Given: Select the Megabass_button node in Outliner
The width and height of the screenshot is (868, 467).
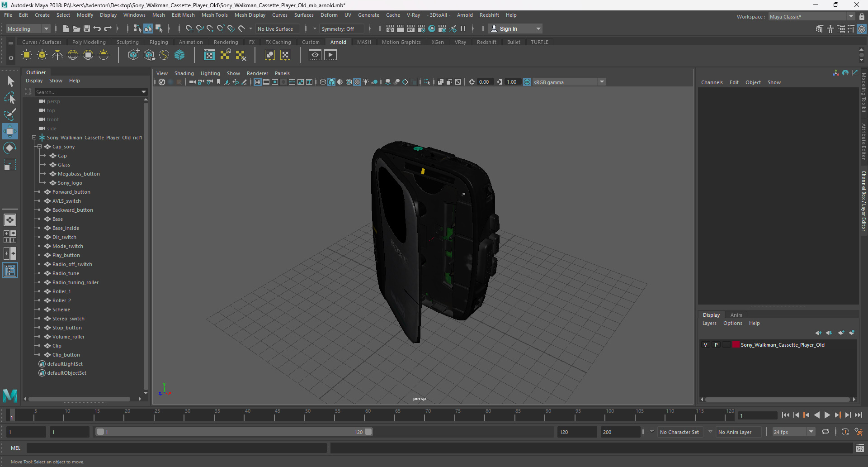Looking at the screenshot, I should click(79, 174).
